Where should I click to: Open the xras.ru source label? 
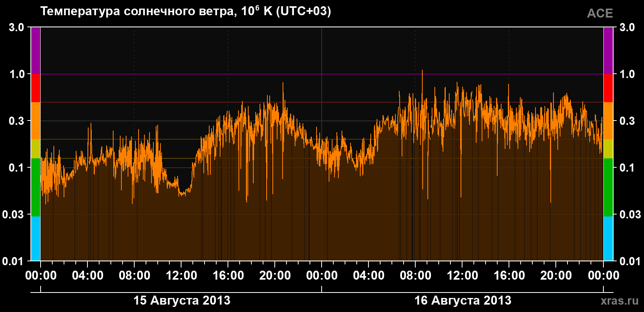620,301
